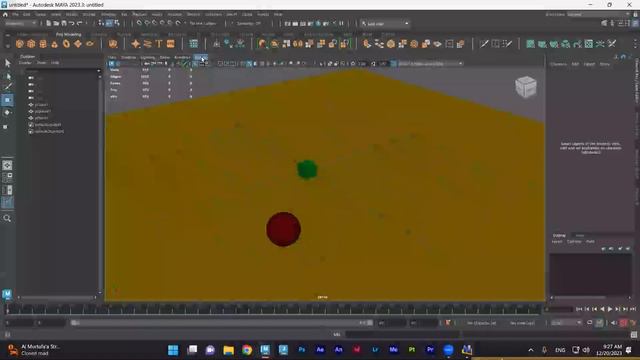Open the After Effects taskbar icon
Image resolution: width=640 pixels, height=360 pixels.
pyautogui.click(x=320, y=350)
